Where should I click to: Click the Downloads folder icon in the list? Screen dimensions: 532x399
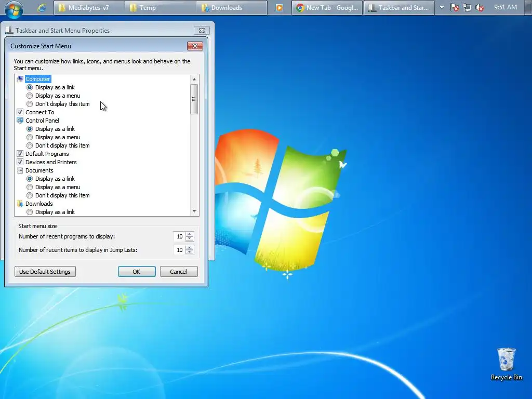pyautogui.click(x=20, y=204)
